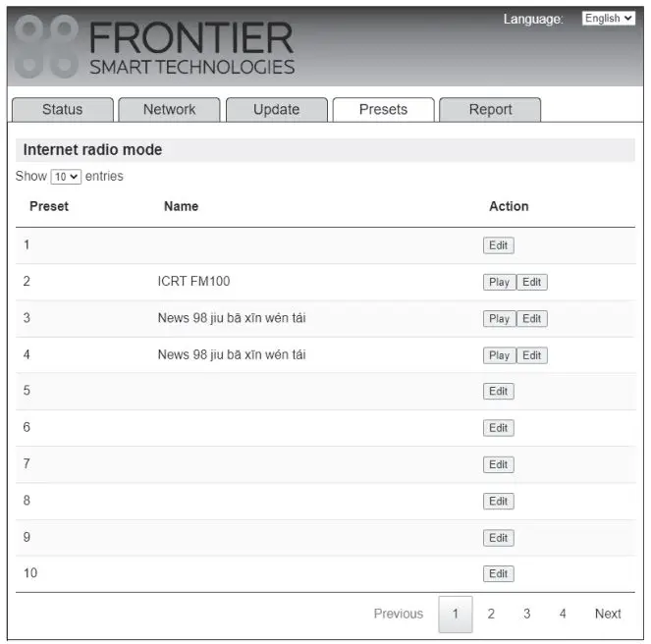This screenshot has height=644, width=651.
Task: Click the Next page link
Action: (608, 615)
